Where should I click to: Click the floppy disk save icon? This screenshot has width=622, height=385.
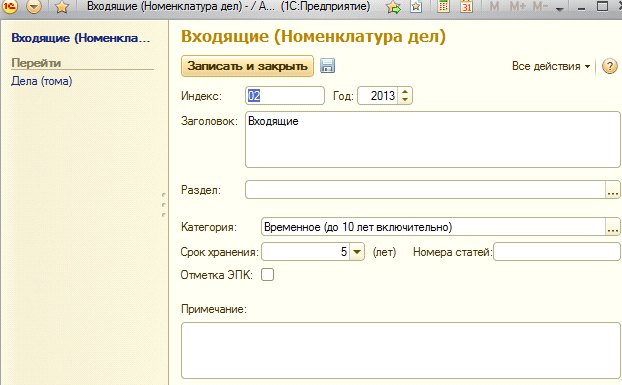(x=327, y=66)
